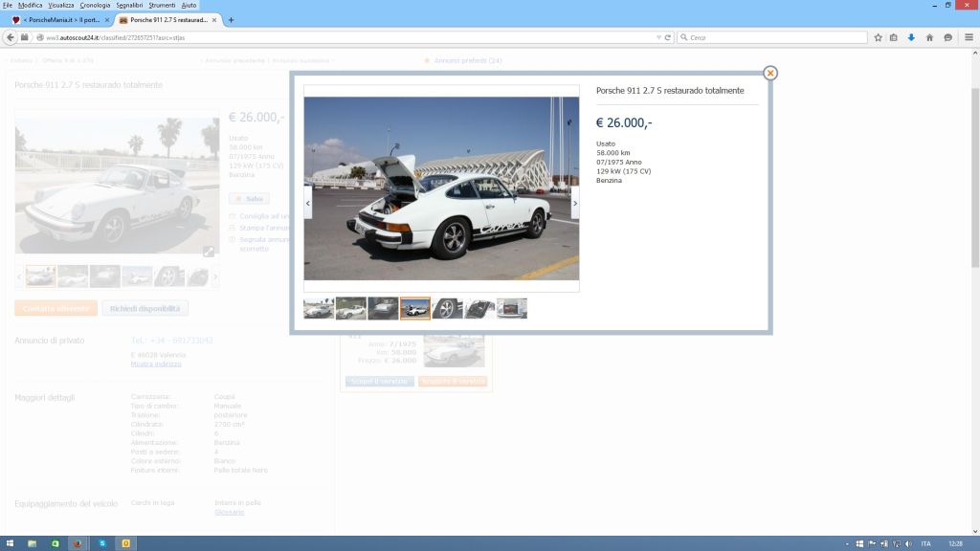Open a new tab with plus button
This screenshot has width=980, height=551.
click(x=231, y=20)
